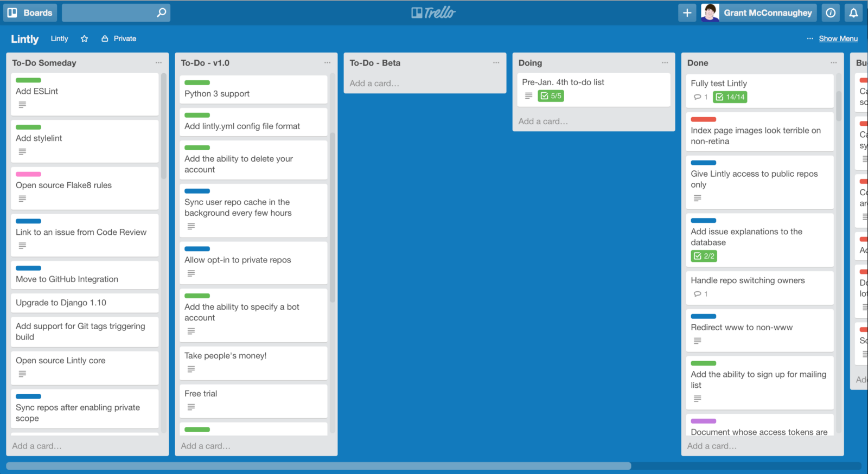The image size is (868, 474).
Task: Click the Show Menu link
Action: [x=838, y=39]
